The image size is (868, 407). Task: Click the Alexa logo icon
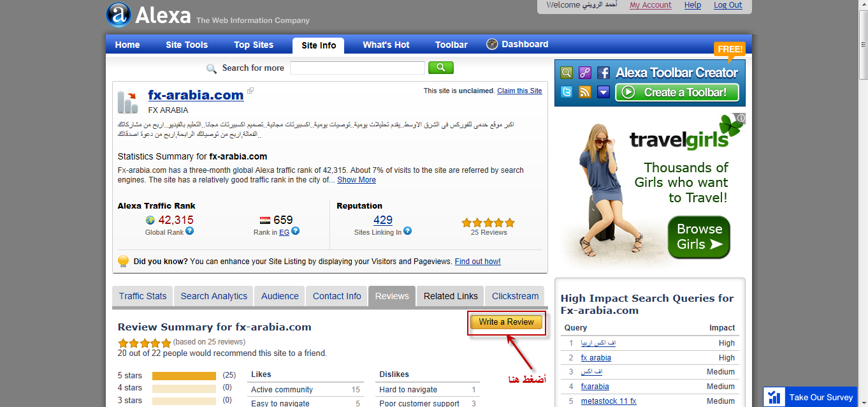(119, 15)
